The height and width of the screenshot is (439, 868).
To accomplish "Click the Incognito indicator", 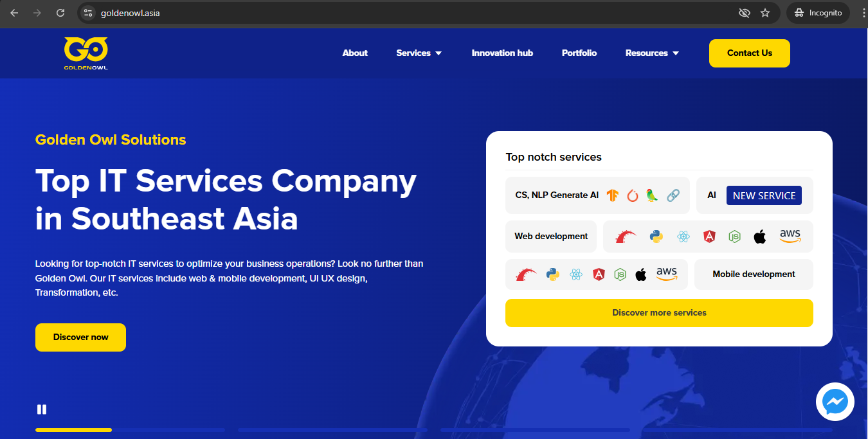I will point(818,13).
